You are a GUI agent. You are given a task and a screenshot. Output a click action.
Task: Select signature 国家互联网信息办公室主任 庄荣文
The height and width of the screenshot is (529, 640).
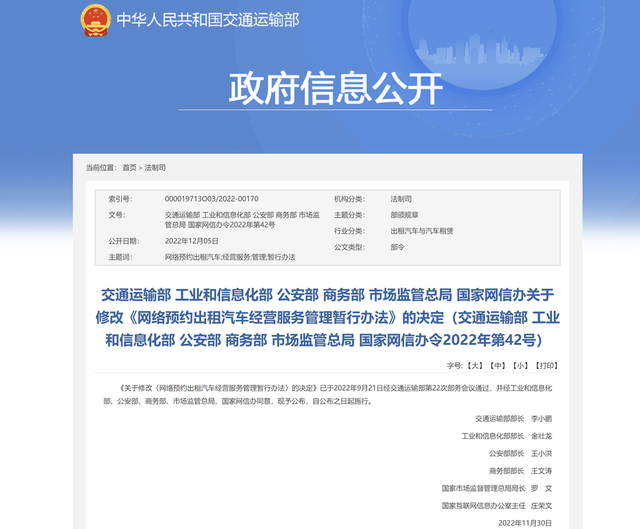[497, 506]
